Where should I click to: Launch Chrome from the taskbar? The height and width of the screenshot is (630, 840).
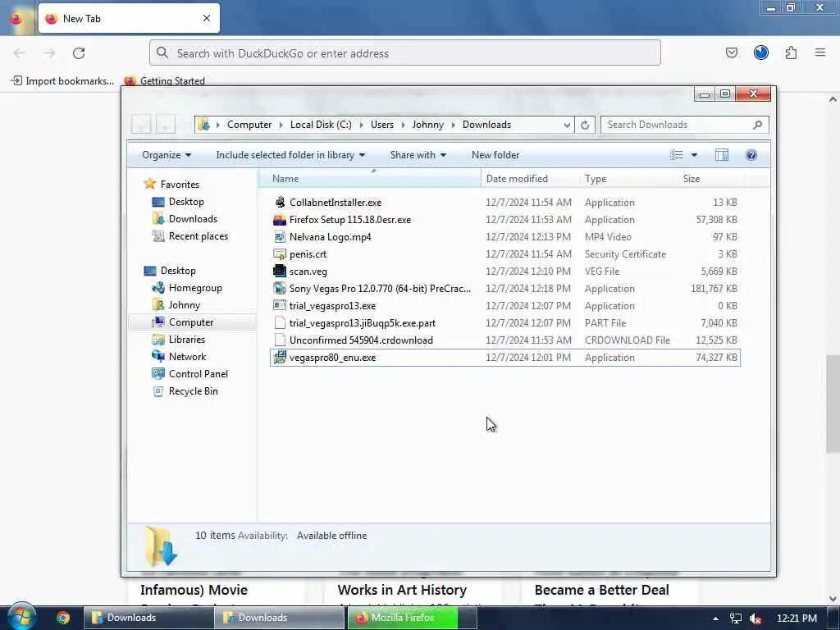tap(63, 618)
